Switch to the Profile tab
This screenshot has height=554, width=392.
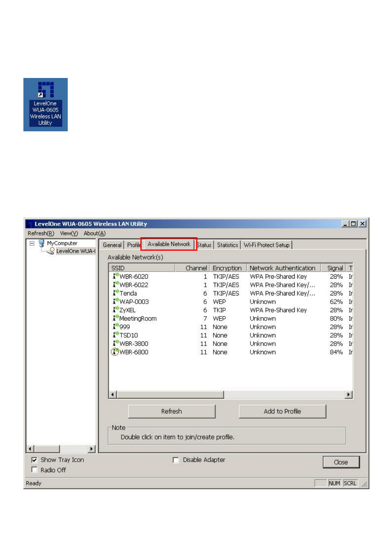tap(133, 245)
